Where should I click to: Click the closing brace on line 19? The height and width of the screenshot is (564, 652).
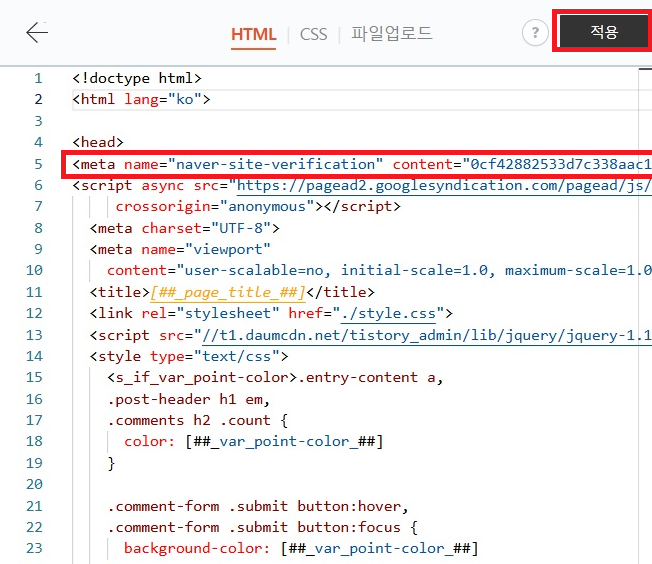(x=111, y=463)
